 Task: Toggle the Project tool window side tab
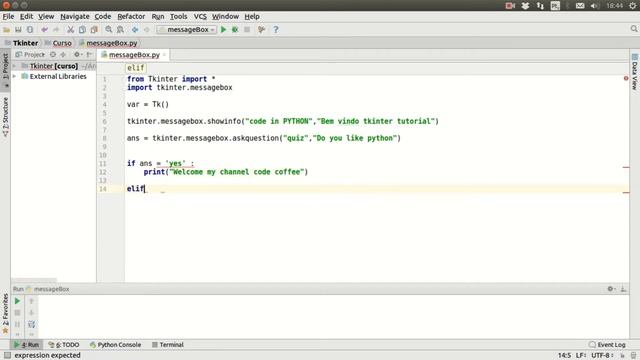pyautogui.click(x=5, y=69)
